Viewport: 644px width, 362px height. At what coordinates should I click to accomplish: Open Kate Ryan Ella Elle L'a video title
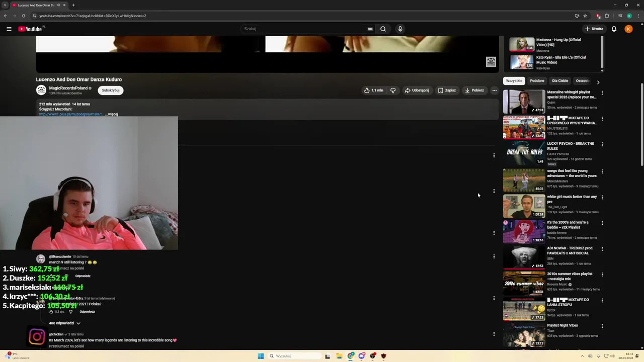coord(560,60)
